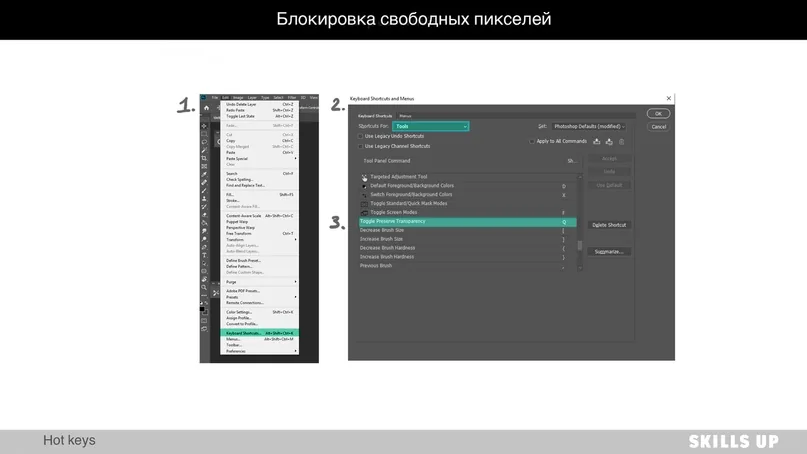Select the Horizontal Type tool
Image resolution: width=807 pixels, height=454 pixels.
[x=204, y=255]
